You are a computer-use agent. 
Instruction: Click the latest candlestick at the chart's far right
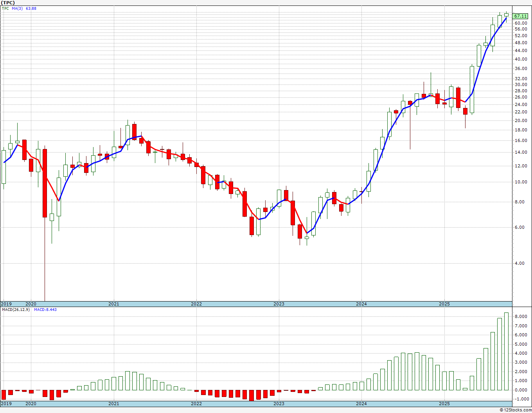pos(506,15)
